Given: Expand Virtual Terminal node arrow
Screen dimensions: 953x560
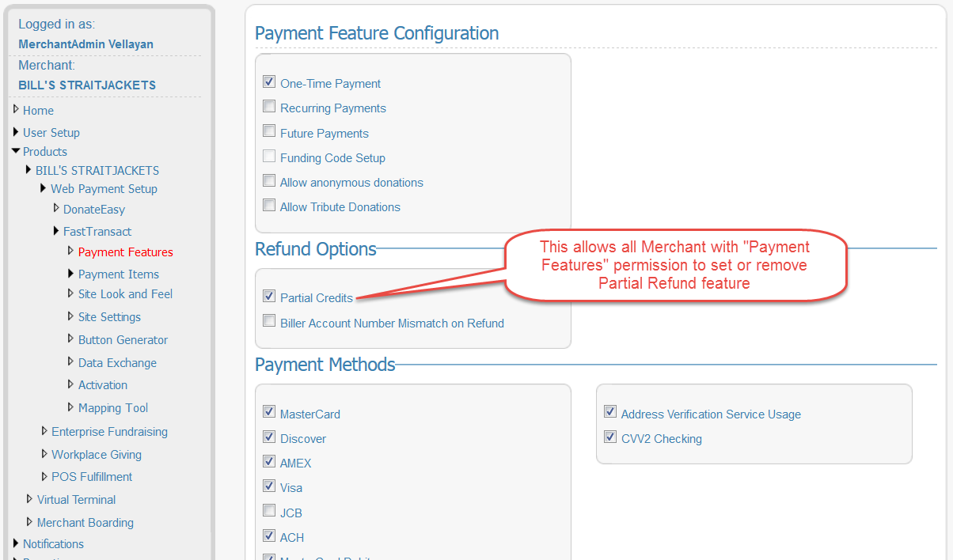Looking at the screenshot, I should [x=30, y=499].
